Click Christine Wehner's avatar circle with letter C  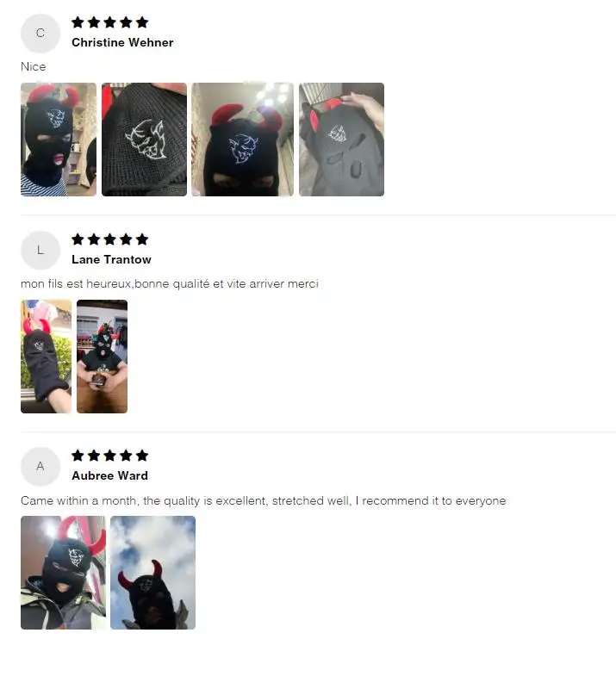tap(40, 34)
